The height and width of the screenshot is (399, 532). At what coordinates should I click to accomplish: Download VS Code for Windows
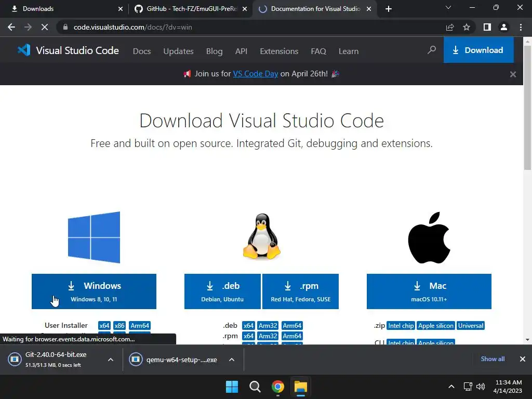94,291
